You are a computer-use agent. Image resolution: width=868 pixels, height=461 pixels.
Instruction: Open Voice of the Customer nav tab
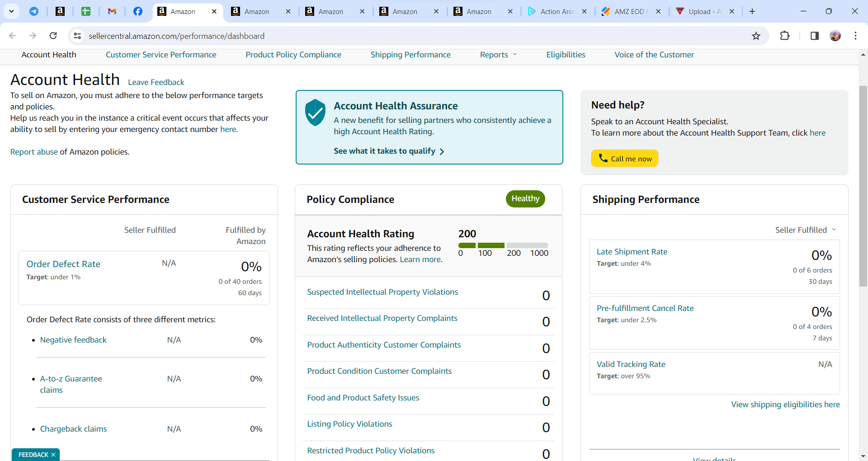[x=654, y=55]
